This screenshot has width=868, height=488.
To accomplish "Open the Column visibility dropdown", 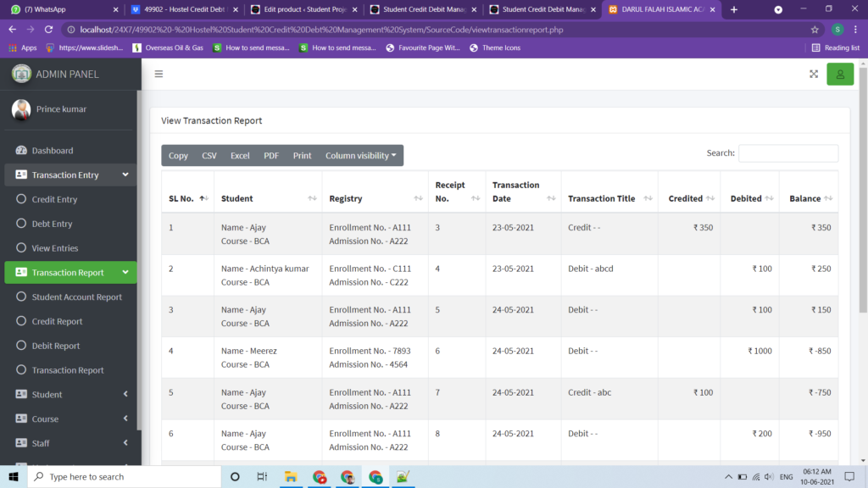I will 361,155.
